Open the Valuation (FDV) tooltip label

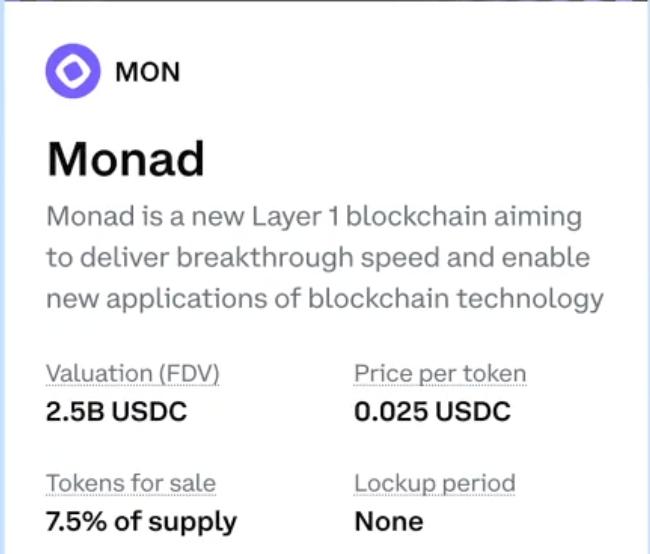coord(132,374)
